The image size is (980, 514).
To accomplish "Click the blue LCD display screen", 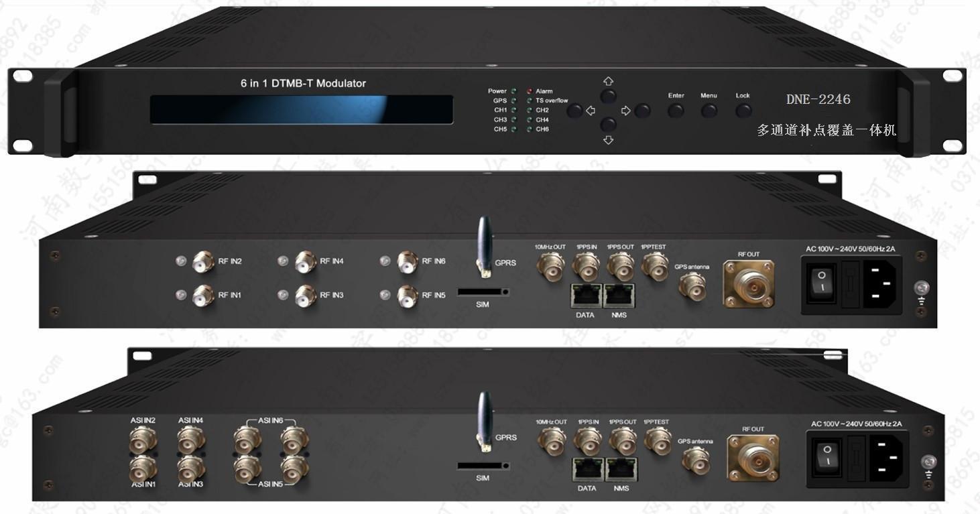I will [301, 109].
